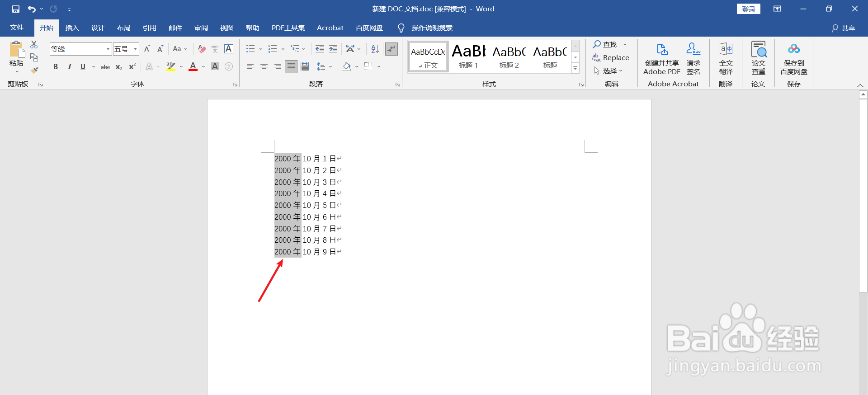Click the Request Signatures icon
This screenshot has height=395, width=868.
click(693, 59)
